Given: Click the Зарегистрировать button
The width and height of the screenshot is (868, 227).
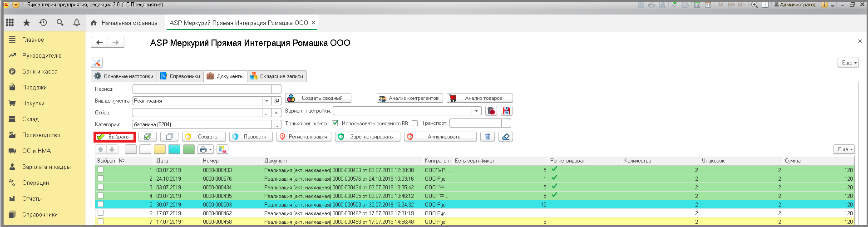Looking at the screenshot, I should click(368, 137).
